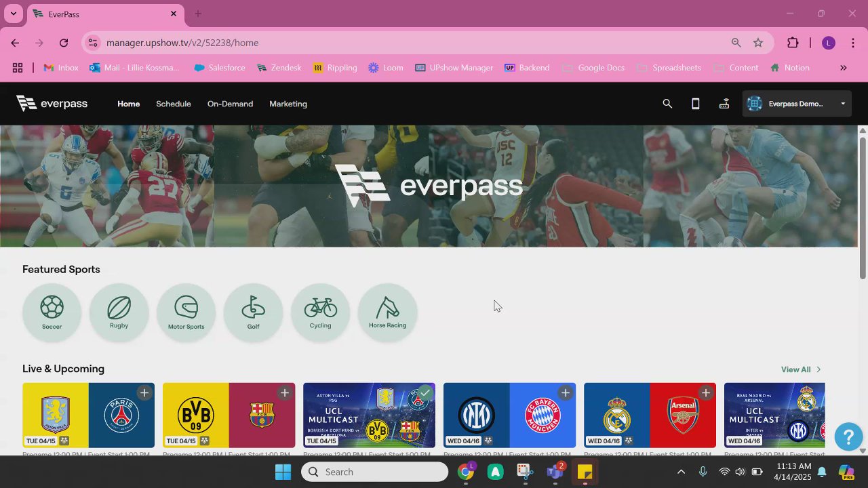
Task: Open Chrome from the taskbar
Action: point(466,472)
